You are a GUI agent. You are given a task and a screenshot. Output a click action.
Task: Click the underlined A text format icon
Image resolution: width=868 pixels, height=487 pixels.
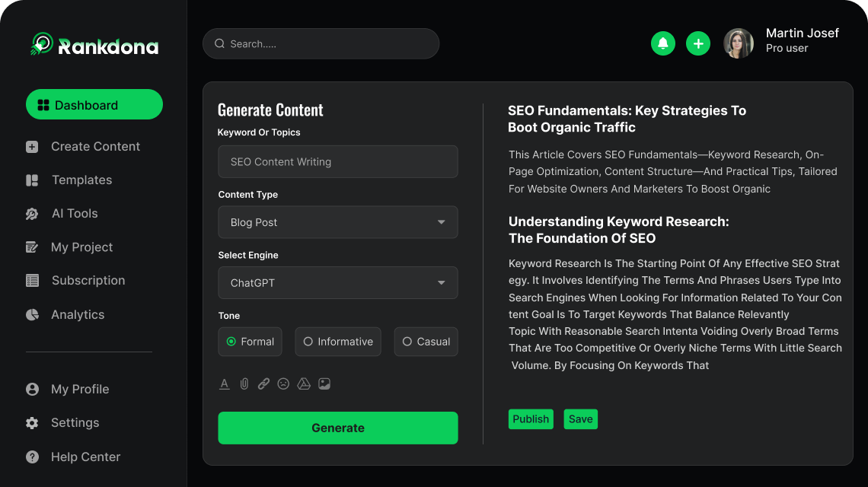(x=225, y=384)
